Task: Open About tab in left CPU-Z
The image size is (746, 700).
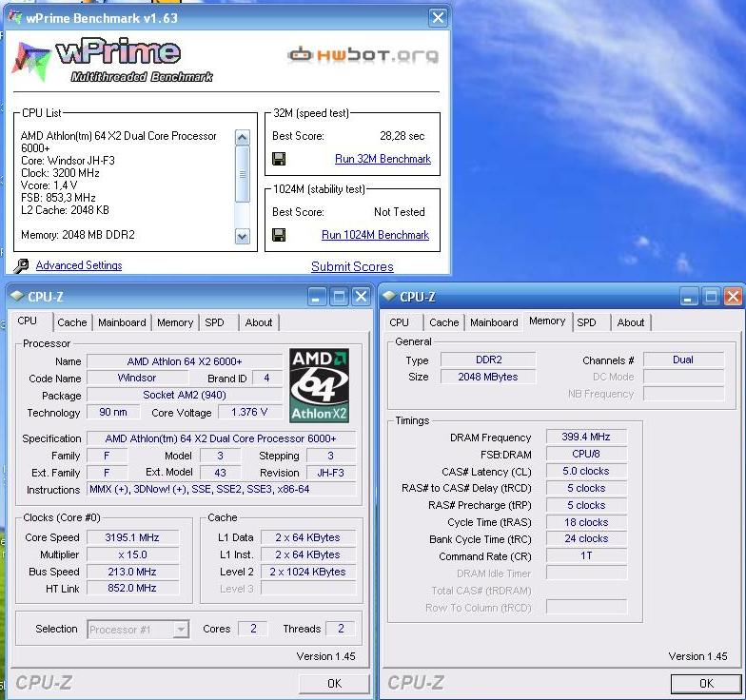Action: (259, 322)
